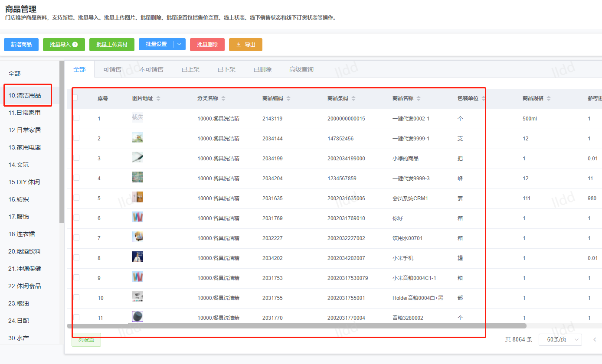Click the horizontal scrollbar under the table

297,326
